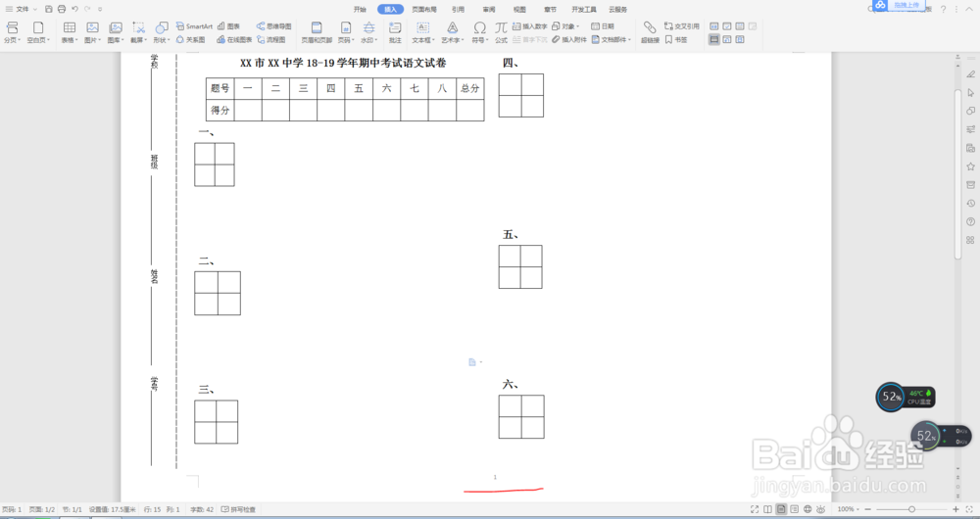The height and width of the screenshot is (519, 980).
Task: Insert a picture with 图片
Action: coord(92,32)
